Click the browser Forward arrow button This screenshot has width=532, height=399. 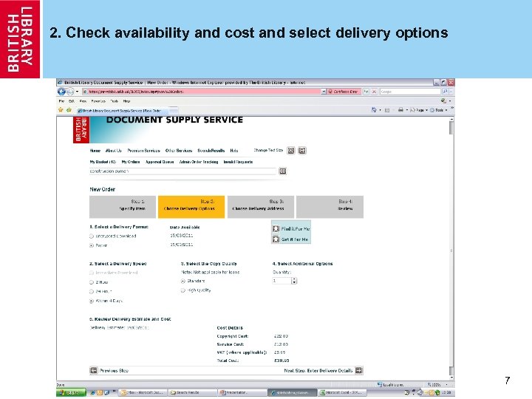pyautogui.click(x=70, y=92)
